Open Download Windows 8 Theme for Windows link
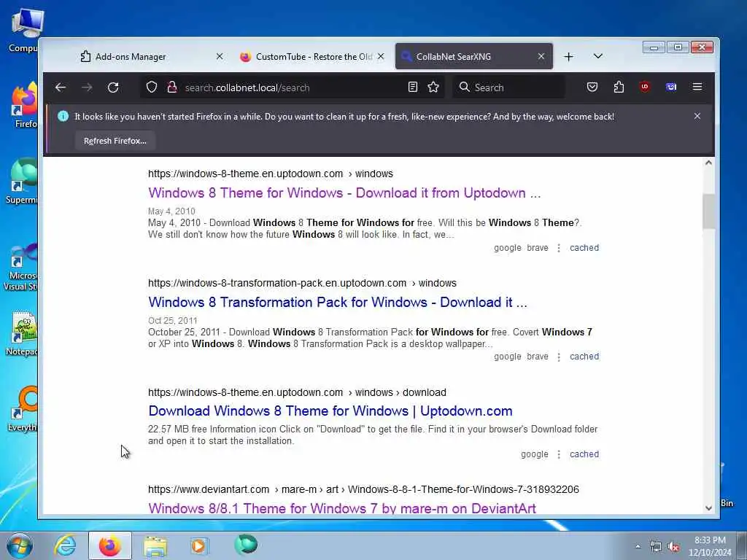Screen dimensions: 747x560 click(x=330, y=411)
